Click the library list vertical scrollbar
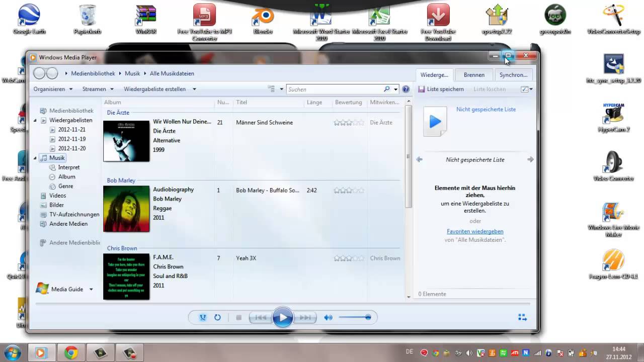Image resolution: width=644 pixels, height=362 pixels. 409,156
